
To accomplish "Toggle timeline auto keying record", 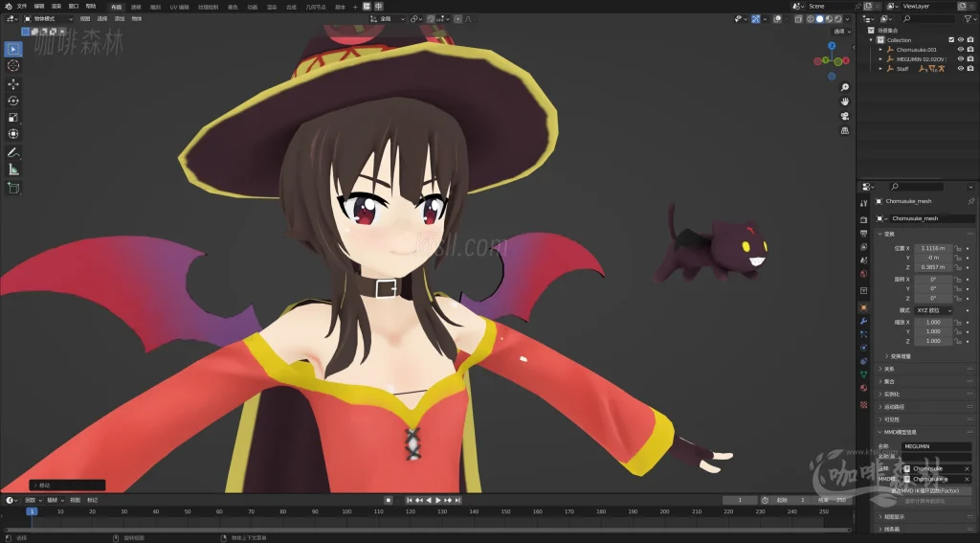I will coord(389,500).
